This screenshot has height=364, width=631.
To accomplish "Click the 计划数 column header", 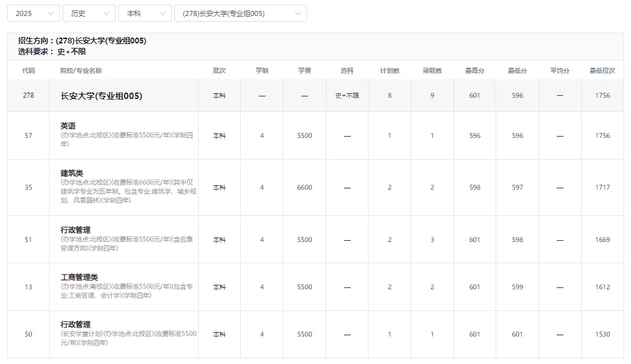I will point(390,70).
